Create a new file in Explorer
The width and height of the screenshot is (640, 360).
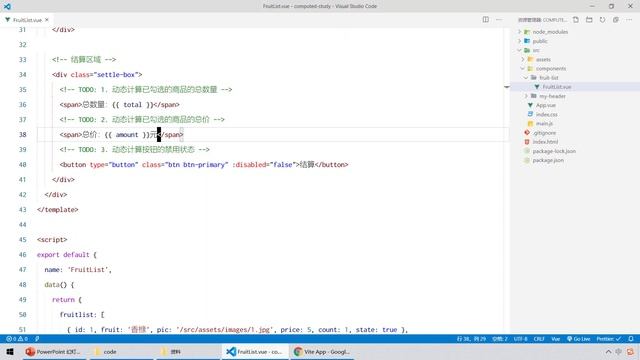coord(576,20)
